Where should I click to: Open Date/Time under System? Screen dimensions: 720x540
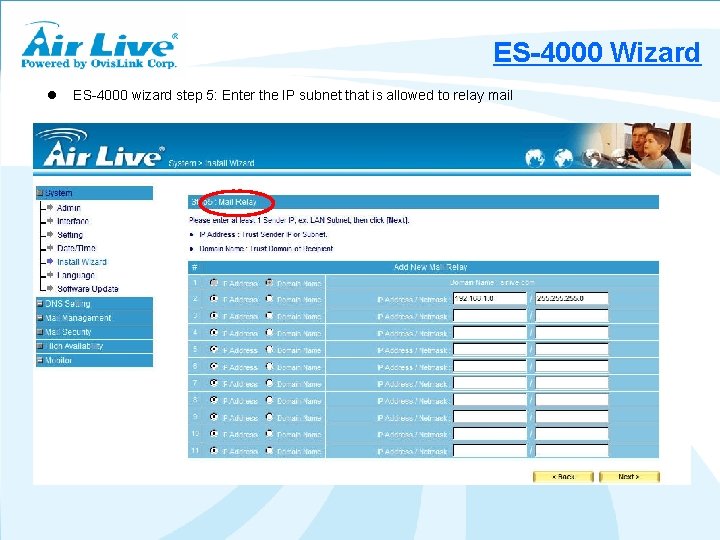[76, 248]
